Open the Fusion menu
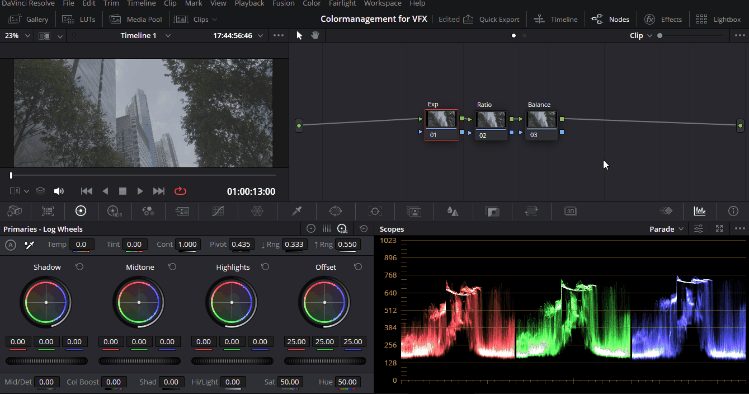Viewport: 749px width, 394px height. coord(283,3)
